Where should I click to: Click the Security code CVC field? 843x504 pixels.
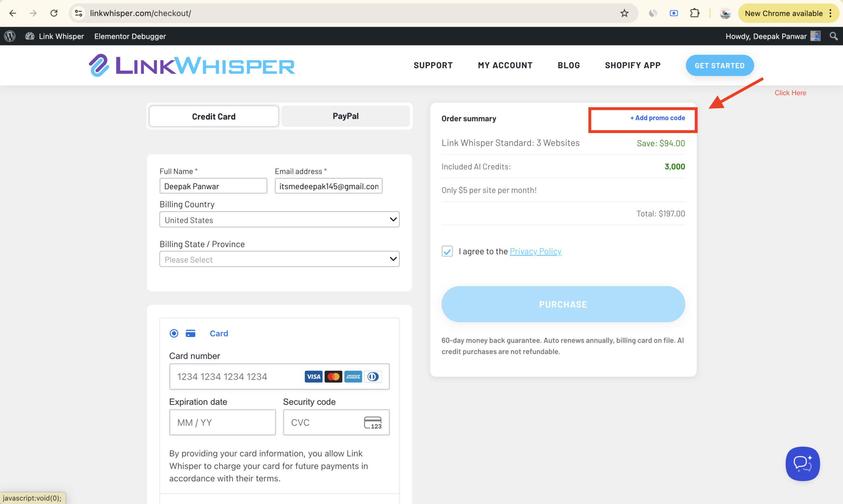[x=336, y=422]
